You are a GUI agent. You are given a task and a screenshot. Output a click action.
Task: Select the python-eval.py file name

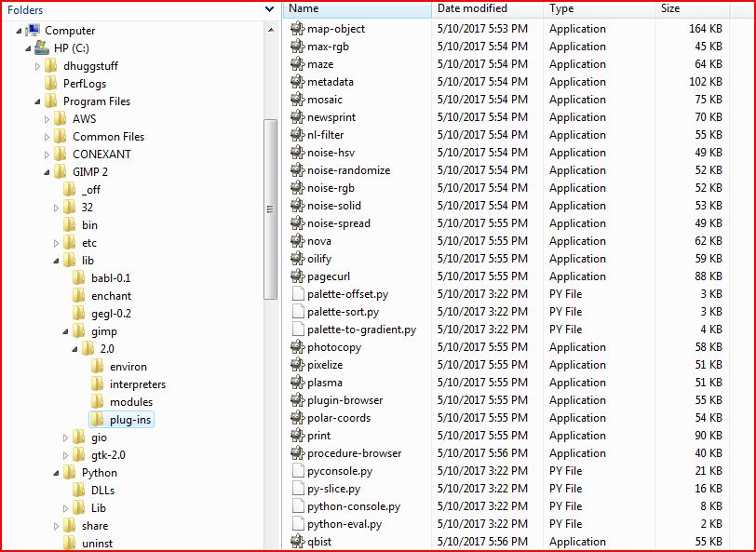(x=344, y=523)
